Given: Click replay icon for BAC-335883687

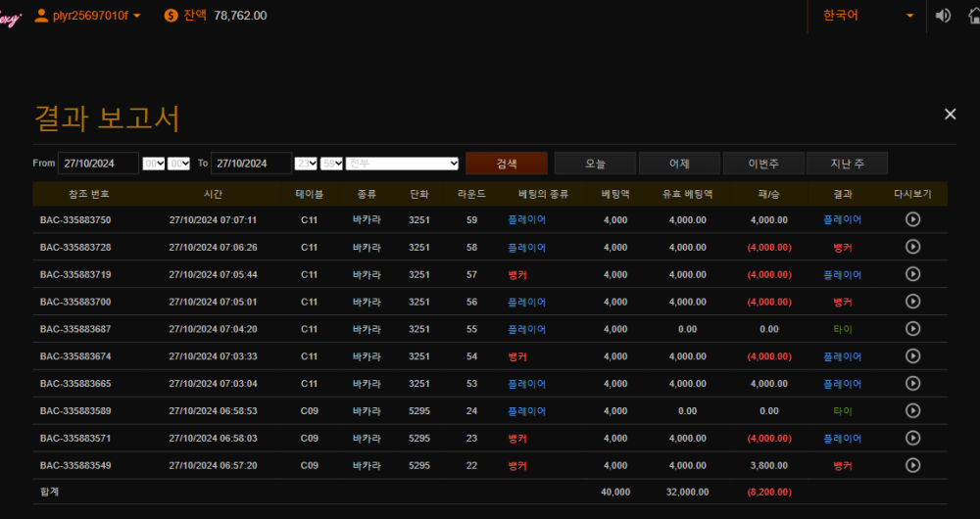Looking at the screenshot, I should coord(912,329).
